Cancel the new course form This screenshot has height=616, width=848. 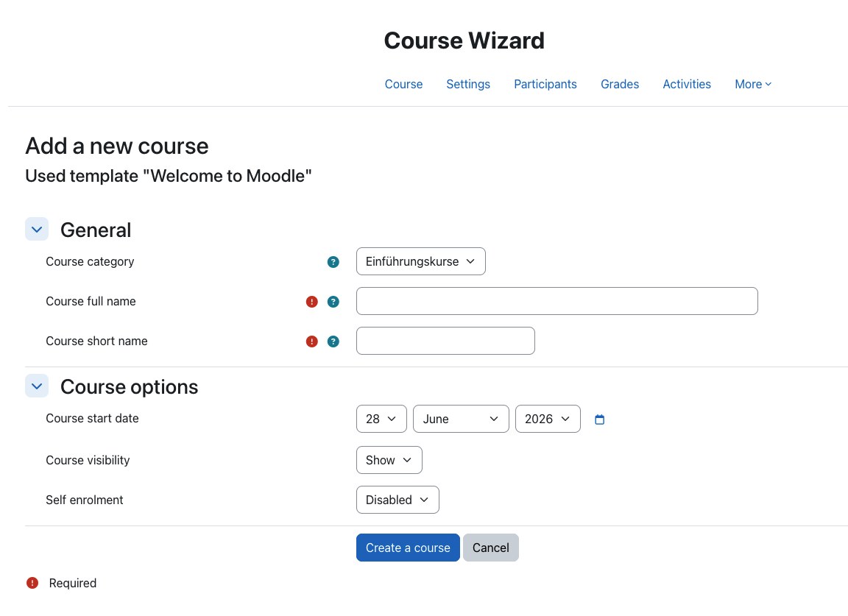490,548
